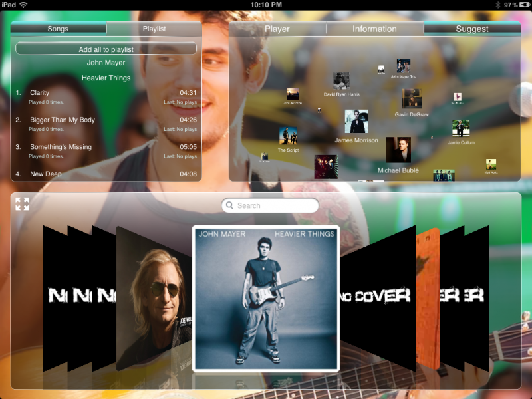Click the full-screen expand arrows icon
This screenshot has width=532, height=399.
(22, 204)
